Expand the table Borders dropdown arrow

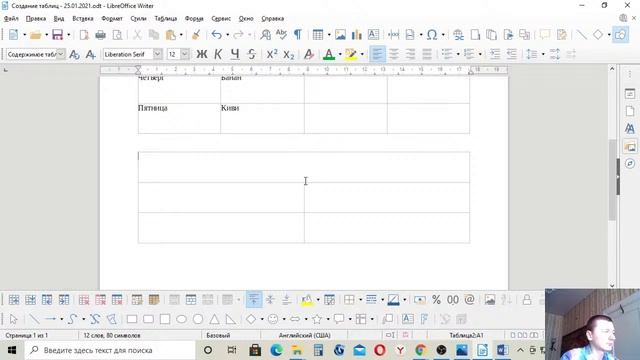pos(360,300)
